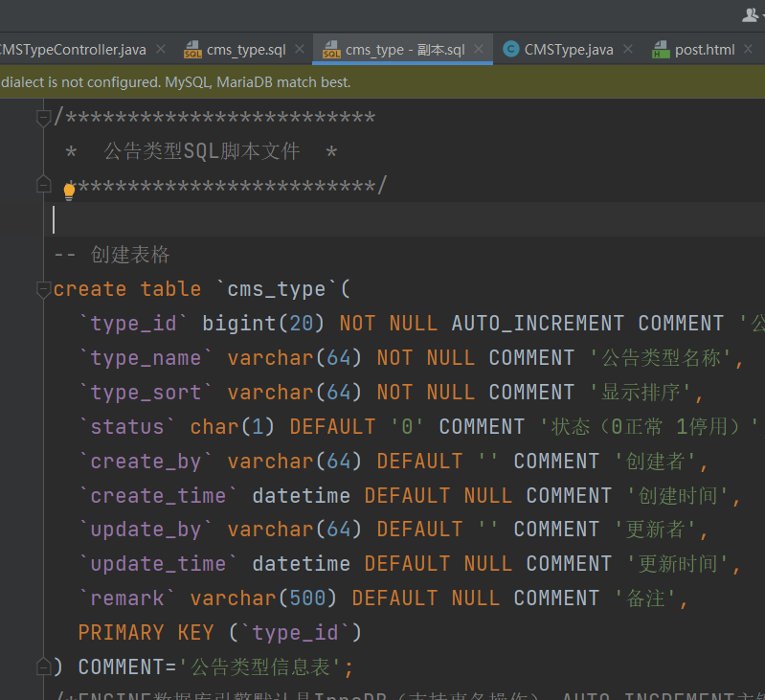Click the '显示排序' comment string
765x700 pixels.
[641, 393]
